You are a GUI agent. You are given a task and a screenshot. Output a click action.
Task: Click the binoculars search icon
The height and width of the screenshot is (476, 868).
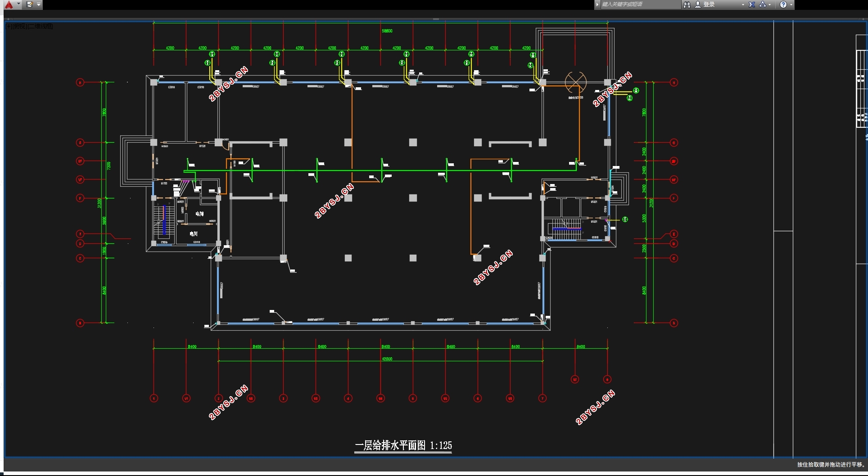coord(687,4)
